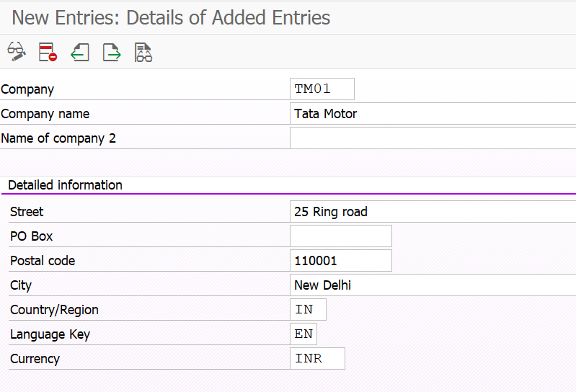
Task: Click the document-with-glasses display icon
Action: click(143, 52)
